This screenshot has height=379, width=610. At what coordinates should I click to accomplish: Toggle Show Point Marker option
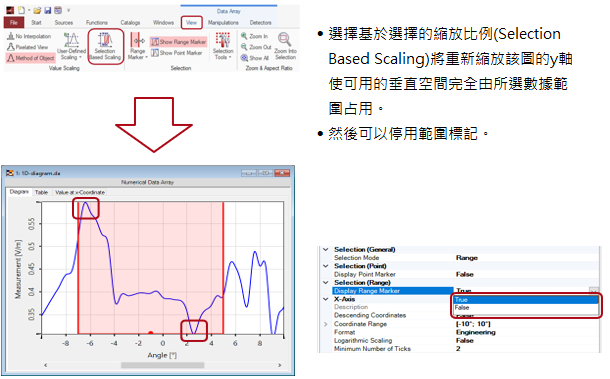177,53
